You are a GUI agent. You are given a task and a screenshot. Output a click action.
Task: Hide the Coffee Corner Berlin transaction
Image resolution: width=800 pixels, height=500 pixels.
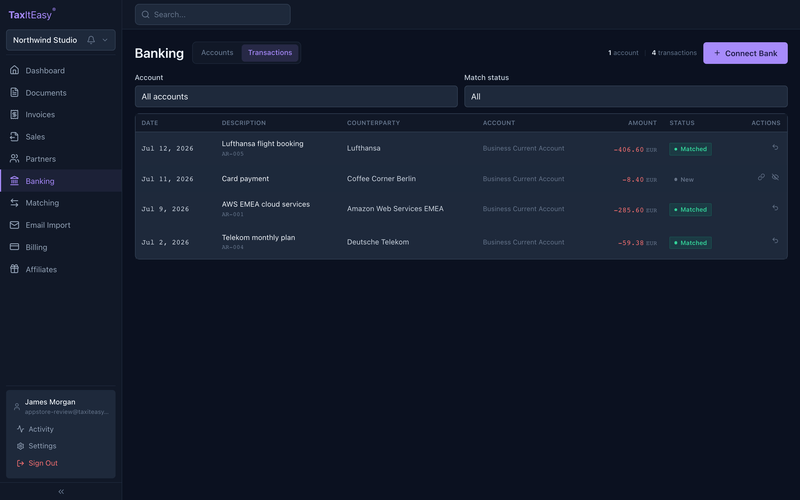775,177
